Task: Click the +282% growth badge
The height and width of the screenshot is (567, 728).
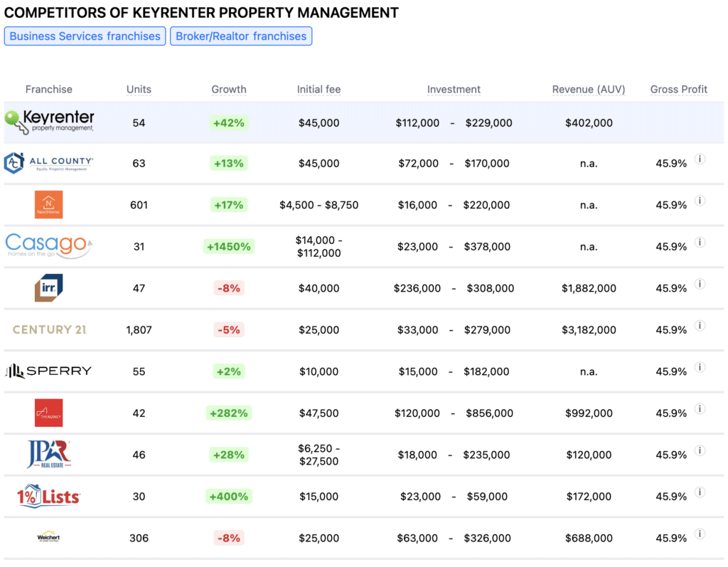Action: pyautogui.click(x=229, y=413)
